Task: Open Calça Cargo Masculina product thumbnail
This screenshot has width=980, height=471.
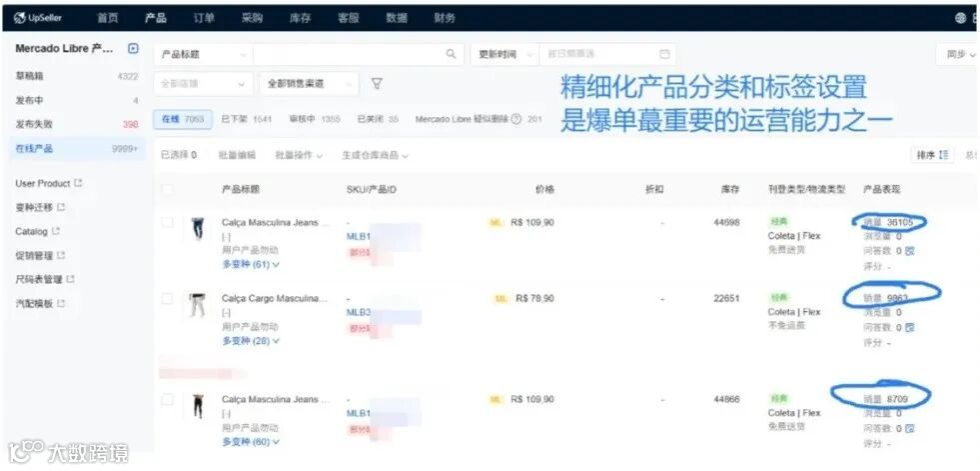Action: 198,305
